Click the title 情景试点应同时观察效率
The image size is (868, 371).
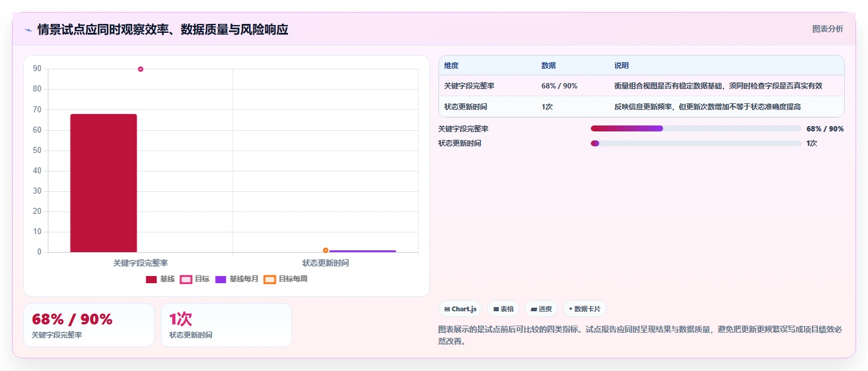click(x=162, y=29)
